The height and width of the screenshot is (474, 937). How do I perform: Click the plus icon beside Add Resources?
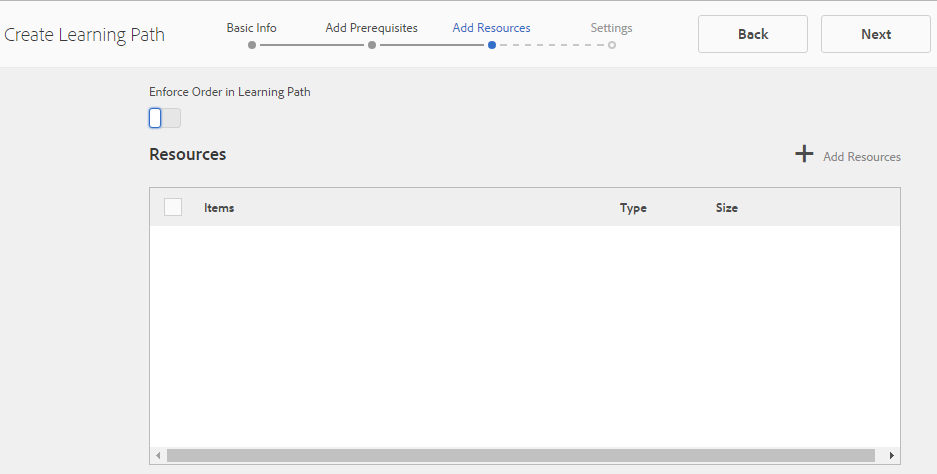click(804, 154)
